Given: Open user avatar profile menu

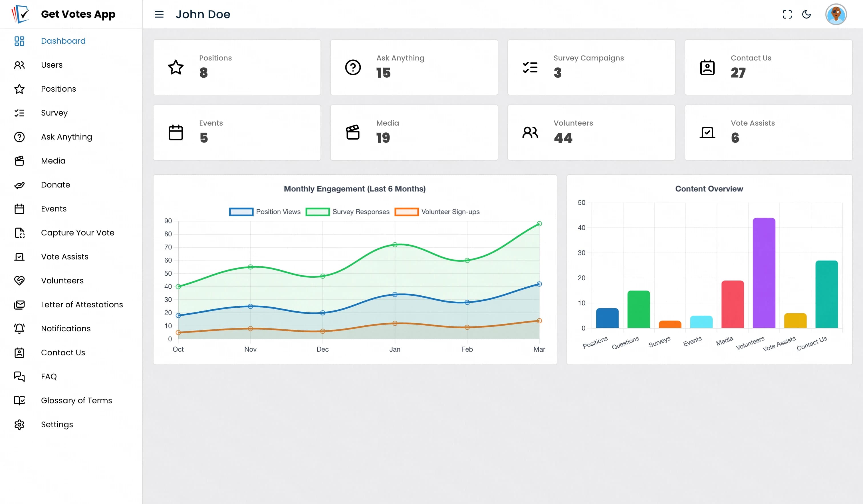Looking at the screenshot, I should (836, 14).
